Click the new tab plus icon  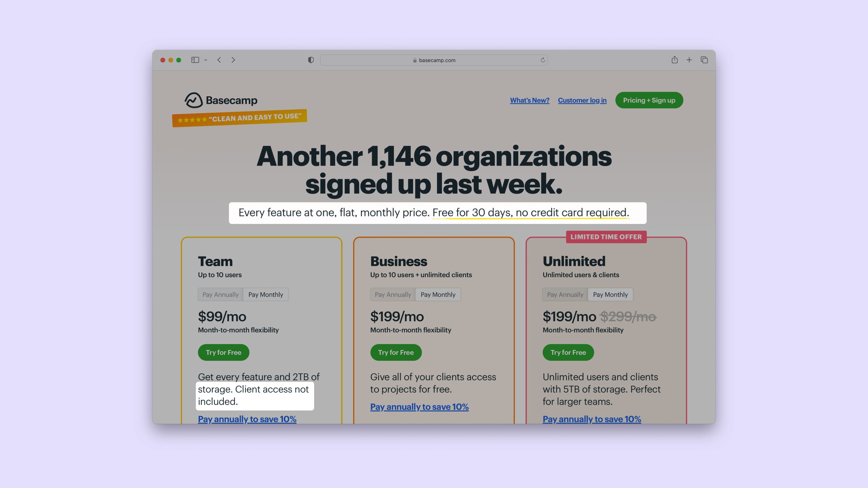pyautogui.click(x=689, y=60)
